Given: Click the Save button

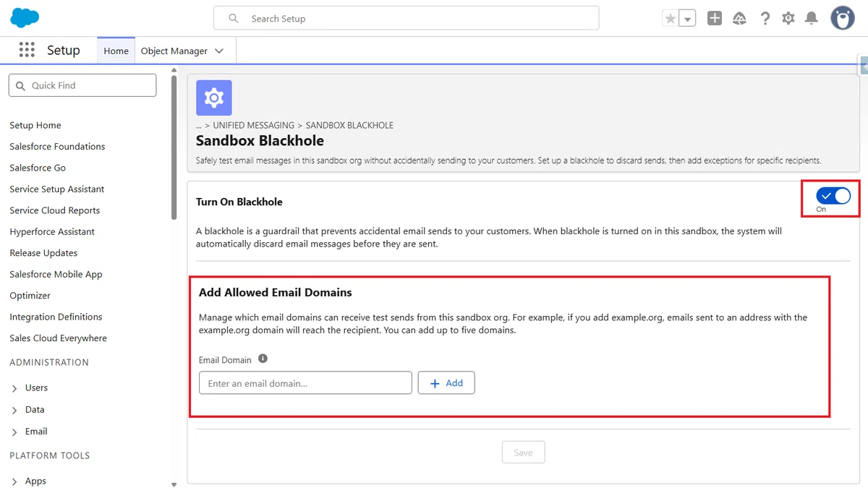Looking at the screenshot, I should click(523, 453).
